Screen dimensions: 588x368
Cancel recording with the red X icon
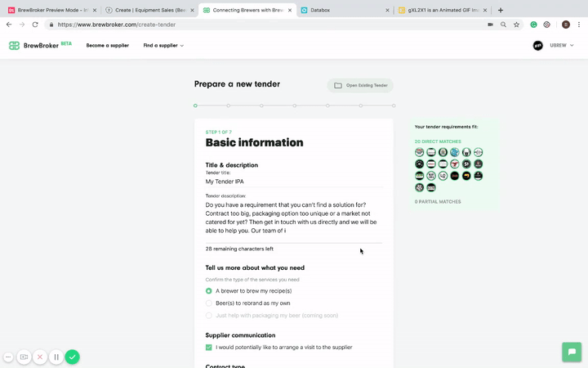40,357
